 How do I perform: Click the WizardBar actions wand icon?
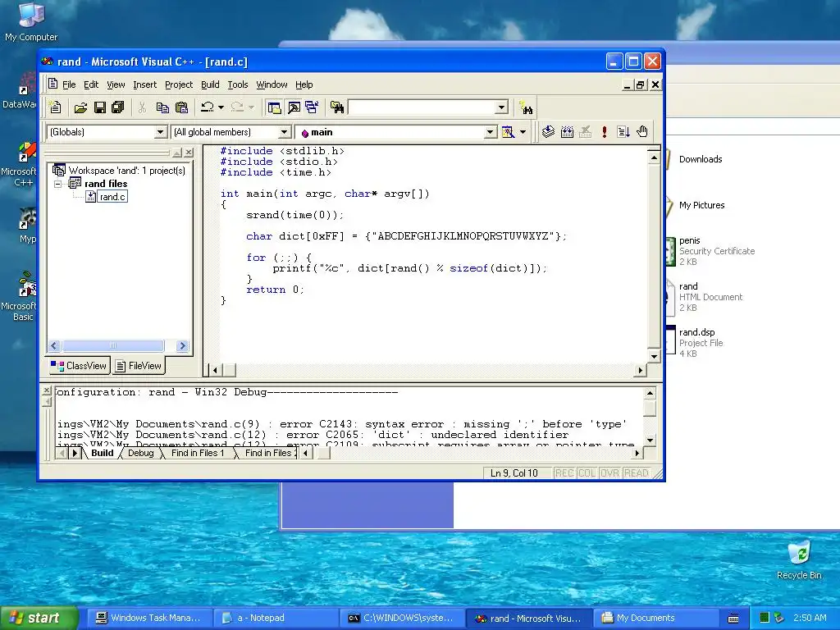(x=508, y=132)
